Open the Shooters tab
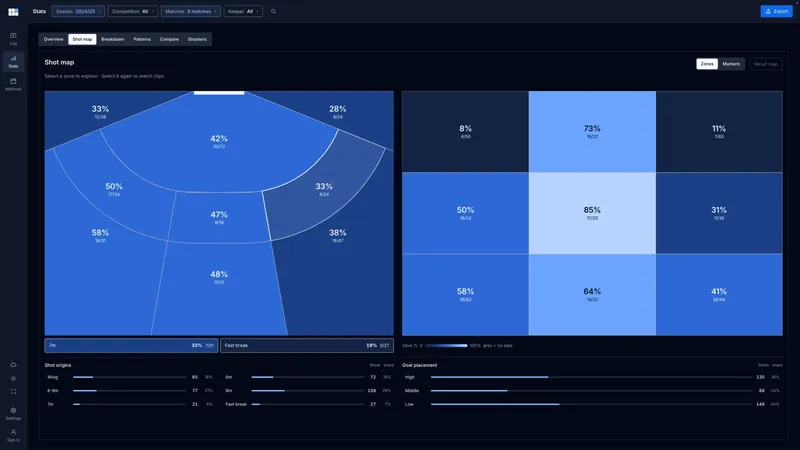800x450 pixels. point(197,39)
